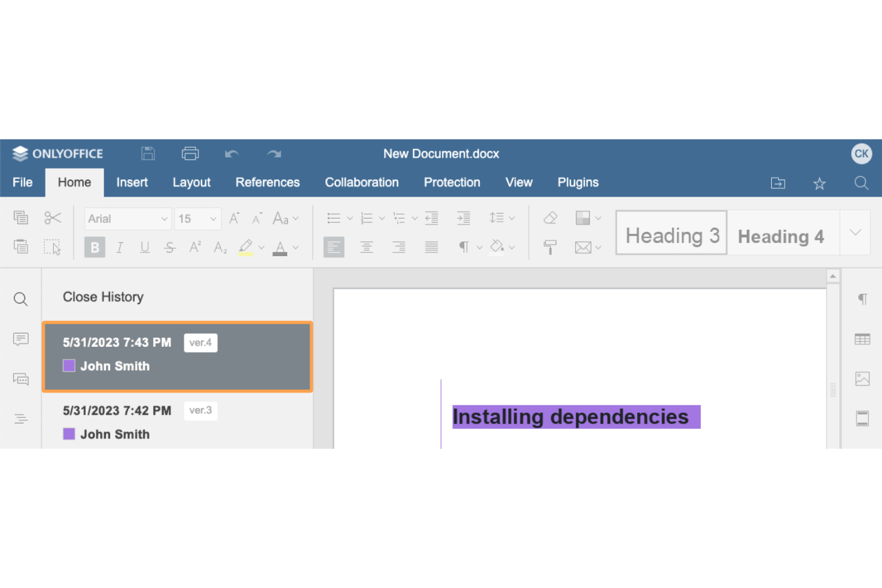Open the Comments panel in the left sidebar
This screenshot has width=882, height=588.
click(21, 339)
